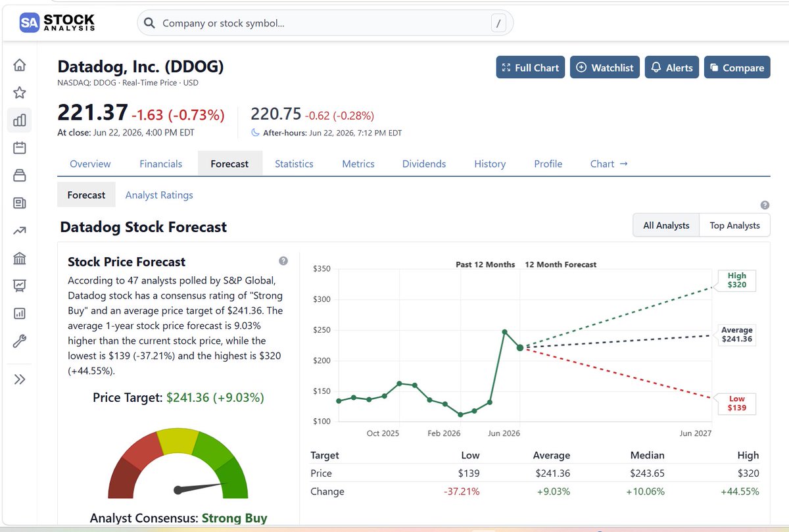Viewport: 789px width, 532px height.
Task: Select the Forecast sub-tab
Action: [x=86, y=195]
